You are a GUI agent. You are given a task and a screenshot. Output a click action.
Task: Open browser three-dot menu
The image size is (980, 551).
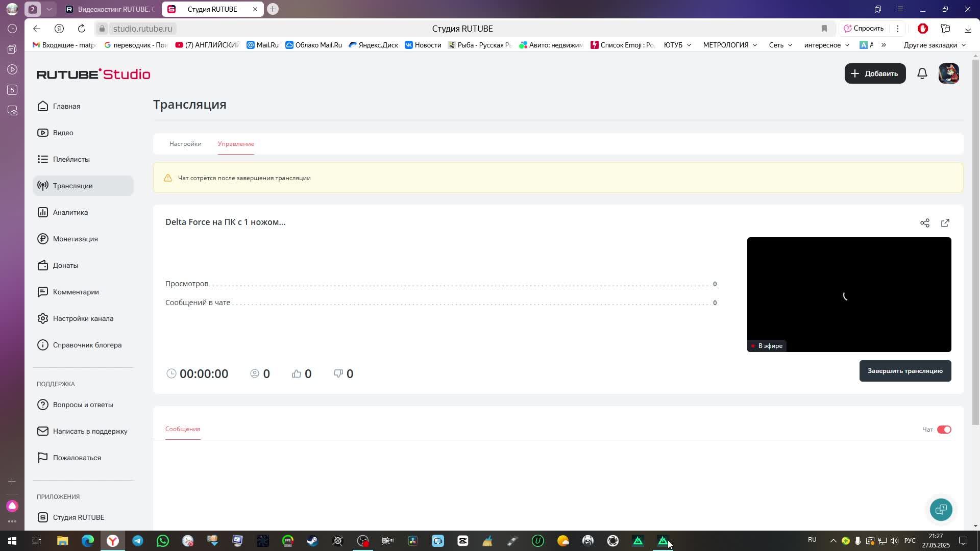pyautogui.click(x=897, y=29)
